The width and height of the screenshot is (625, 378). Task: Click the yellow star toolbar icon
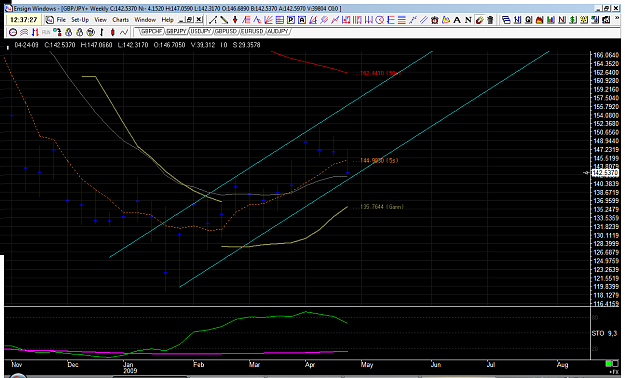tap(584, 20)
